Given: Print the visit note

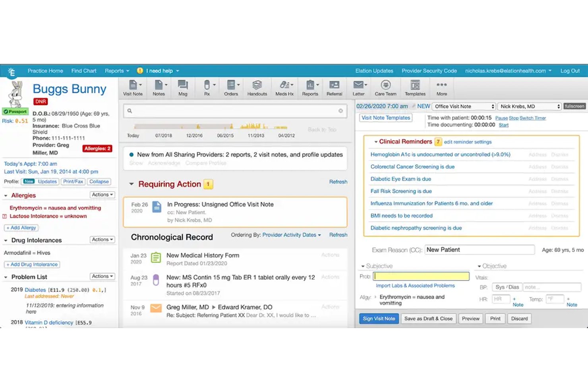Looking at the screenshot, I should coord(495,319).
